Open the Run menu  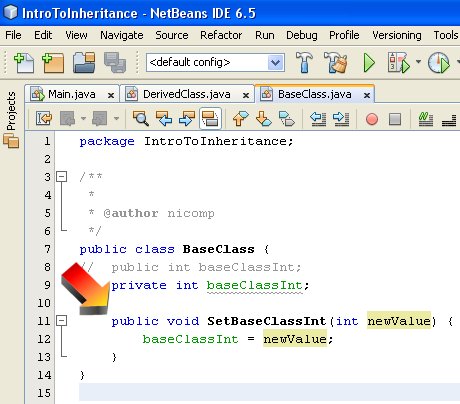pos(265,35)
